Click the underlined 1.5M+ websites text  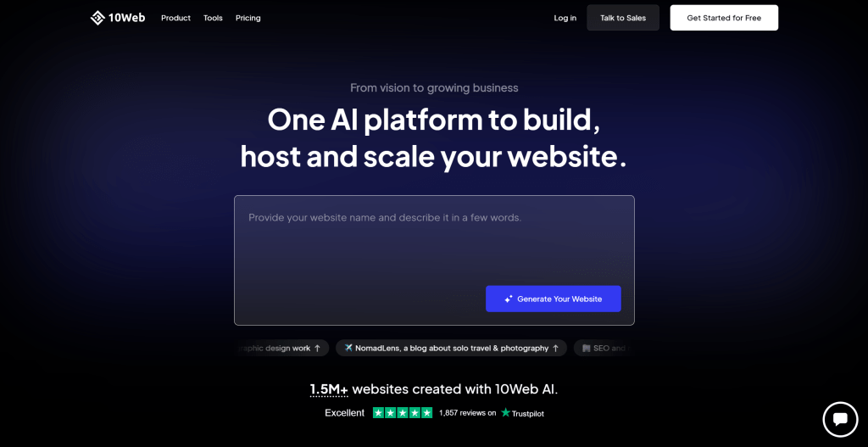tap(329, 389)
